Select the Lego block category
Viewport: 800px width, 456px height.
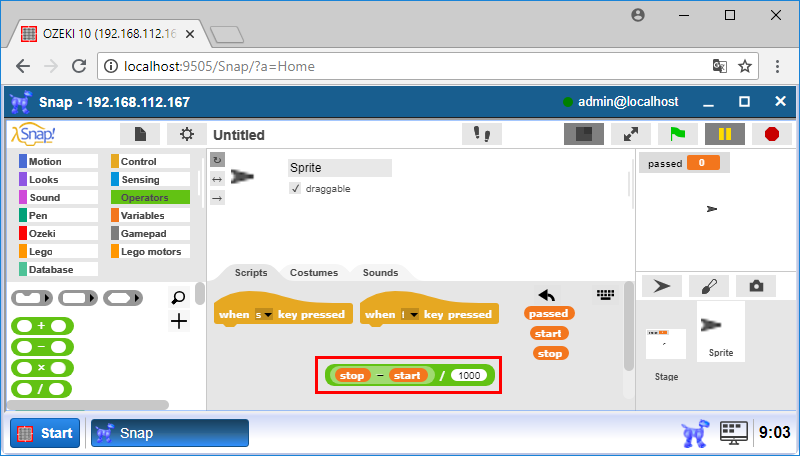click(x=58, y=251)
